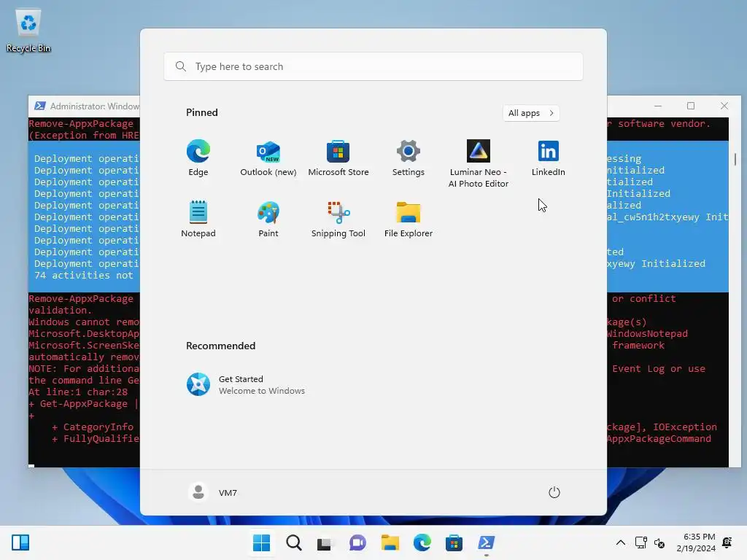Viewport: 747px width, 560px height.
Task: Open Microsoft Store on taskbar
Action: [454, 542]
